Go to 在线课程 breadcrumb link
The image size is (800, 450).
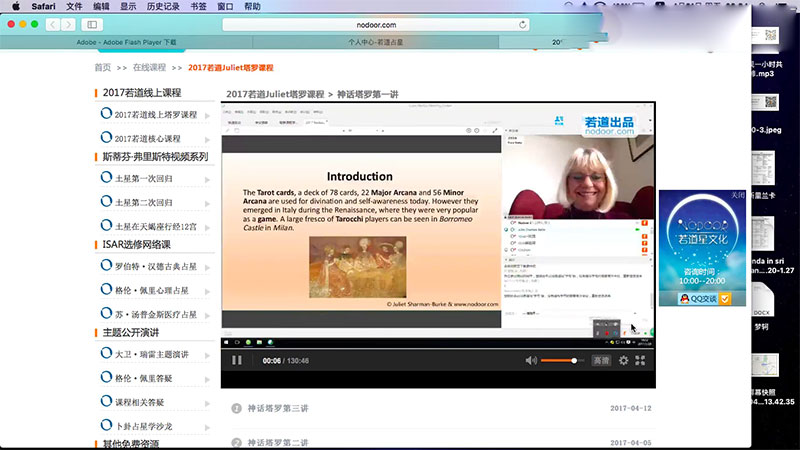149,67
